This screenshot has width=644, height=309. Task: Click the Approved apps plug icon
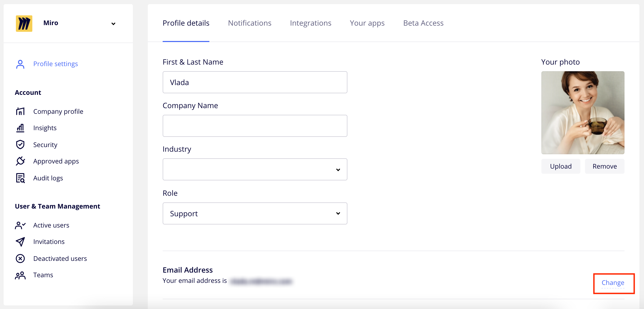[x=20, y=161]
